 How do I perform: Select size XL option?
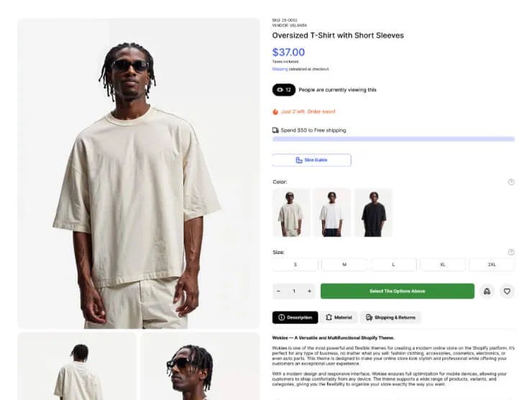pos(442,265)
